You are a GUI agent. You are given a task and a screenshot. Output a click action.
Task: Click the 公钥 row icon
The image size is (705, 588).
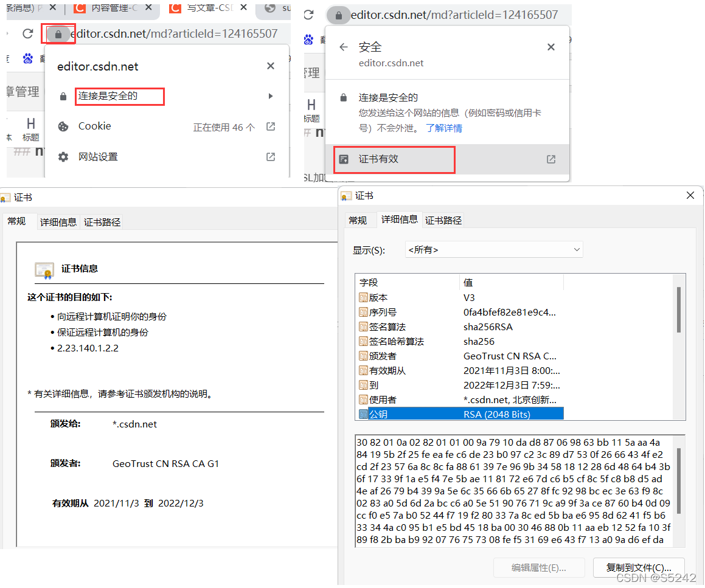pyautogui.click(x=363, y=414)
